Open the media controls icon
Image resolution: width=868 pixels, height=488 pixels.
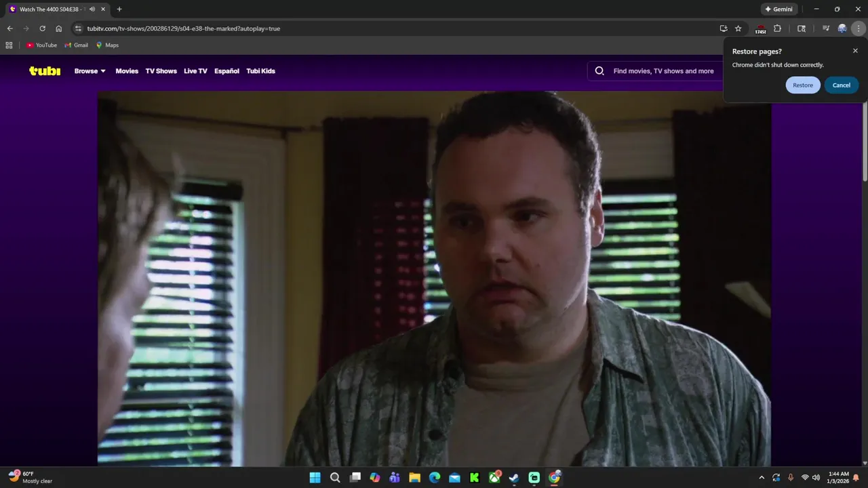click(826, 28)
